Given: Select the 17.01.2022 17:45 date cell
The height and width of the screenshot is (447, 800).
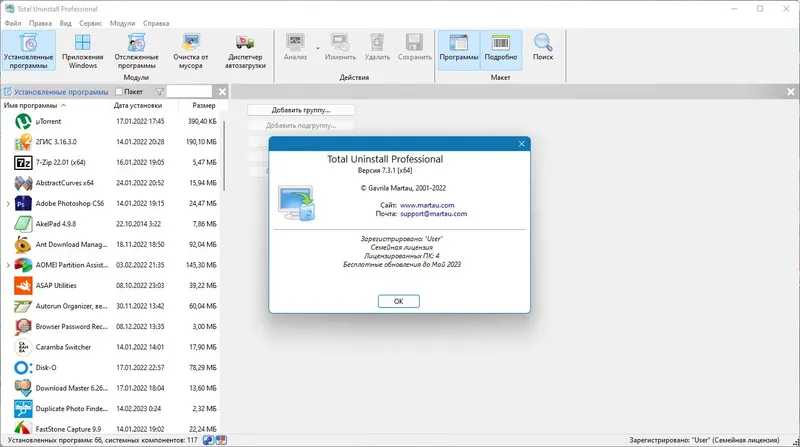Looking at the screenshot, I should (x=140, y=121).
